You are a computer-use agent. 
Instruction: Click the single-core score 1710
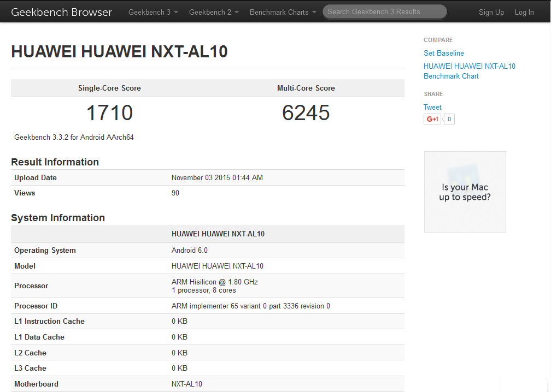click(x=109, y=113)
